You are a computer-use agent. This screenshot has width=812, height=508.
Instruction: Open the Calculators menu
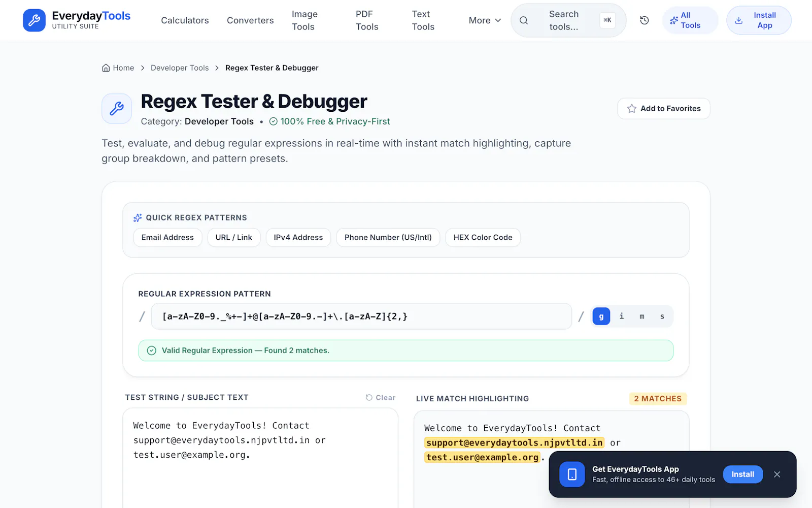click(185, 20)
